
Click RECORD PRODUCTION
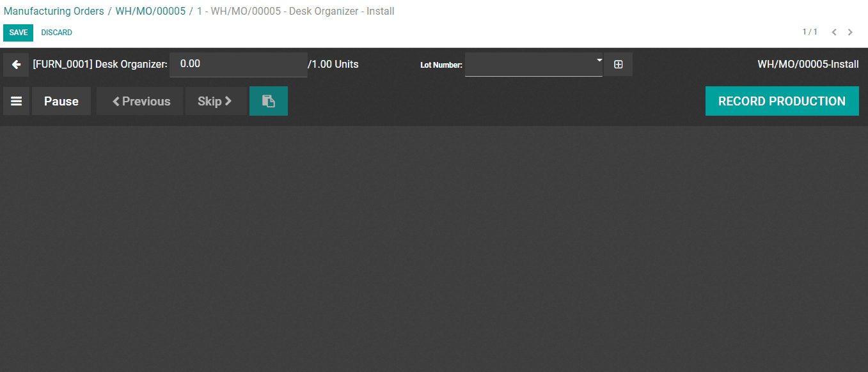(x=782, y=100)
